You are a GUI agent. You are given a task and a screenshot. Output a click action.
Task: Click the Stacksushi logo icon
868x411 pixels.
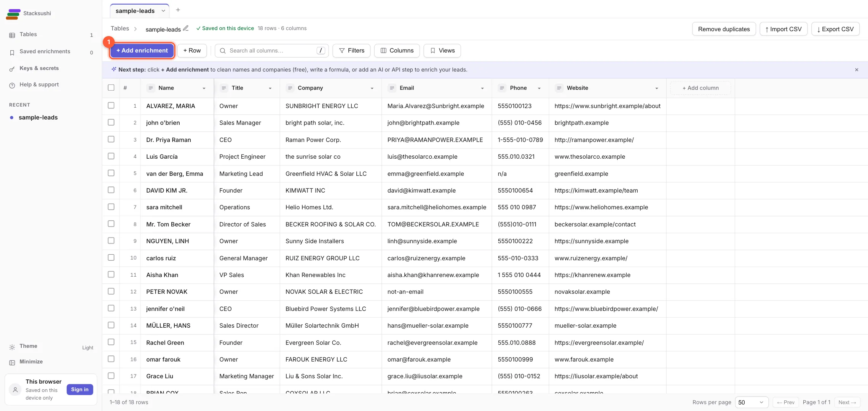click(13, 14)
